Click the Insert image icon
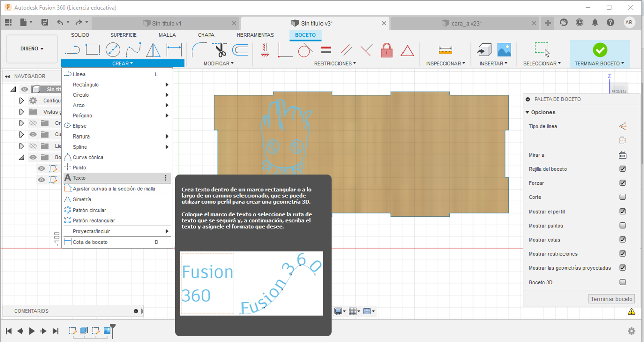644x342 pixels. pyautogui.click(x=504, y=49)
